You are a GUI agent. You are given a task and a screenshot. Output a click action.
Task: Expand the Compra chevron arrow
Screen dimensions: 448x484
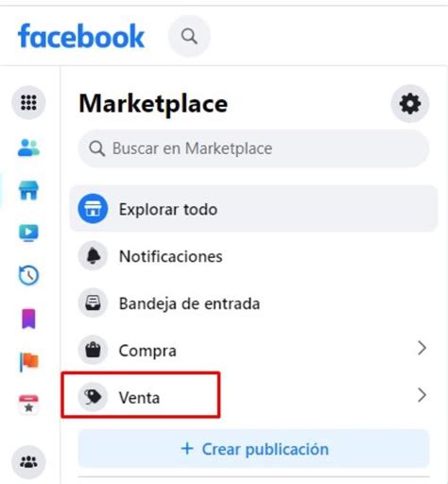coord(422,348)
